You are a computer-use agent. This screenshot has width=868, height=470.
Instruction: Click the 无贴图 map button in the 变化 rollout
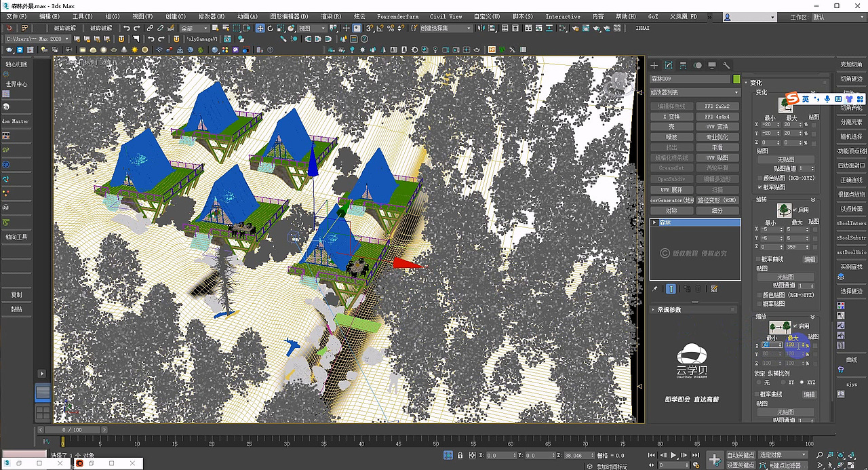click(x=785, y=159)
